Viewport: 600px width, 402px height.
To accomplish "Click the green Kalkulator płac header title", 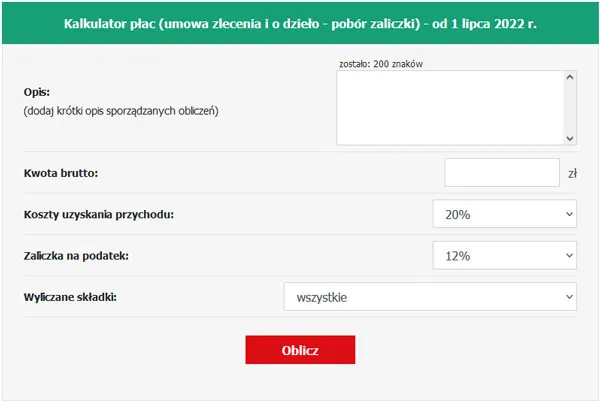I will 300,23.
